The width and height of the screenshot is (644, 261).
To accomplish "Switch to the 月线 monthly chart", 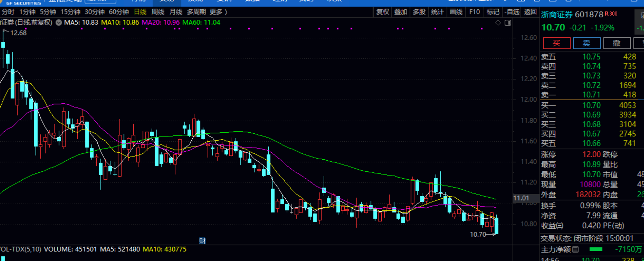I will 176,12.
